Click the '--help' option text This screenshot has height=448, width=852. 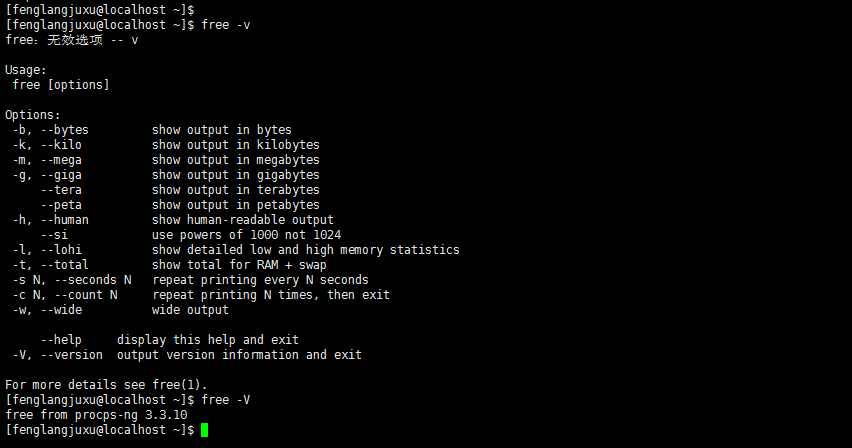point(61,340)
